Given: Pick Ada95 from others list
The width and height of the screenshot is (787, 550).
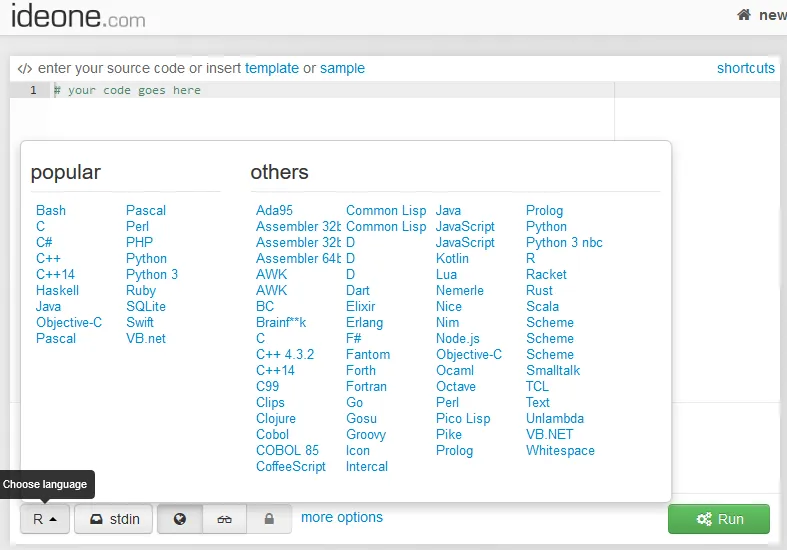Looking at the screenshot, I should click(x=274, y=210).
